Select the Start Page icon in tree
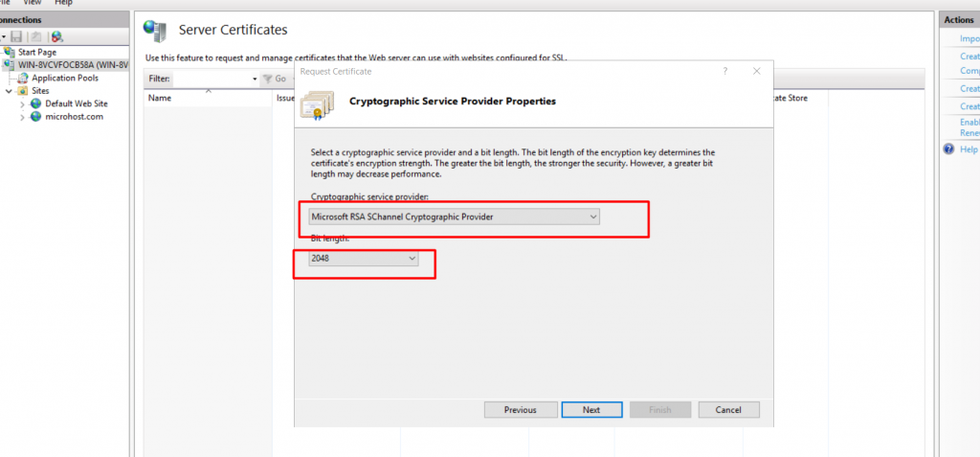The width and height of the screenshot is (980, 457). click(10, 52)
